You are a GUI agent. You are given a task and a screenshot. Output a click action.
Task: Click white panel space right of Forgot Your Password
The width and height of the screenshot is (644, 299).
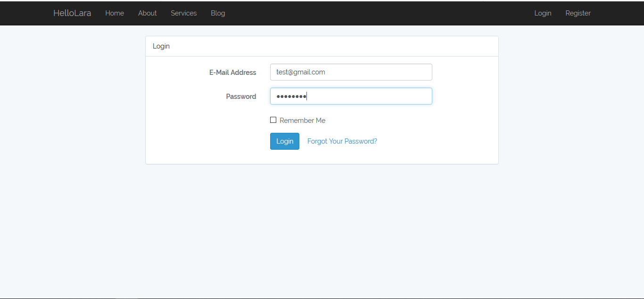[x=438, y=141]
